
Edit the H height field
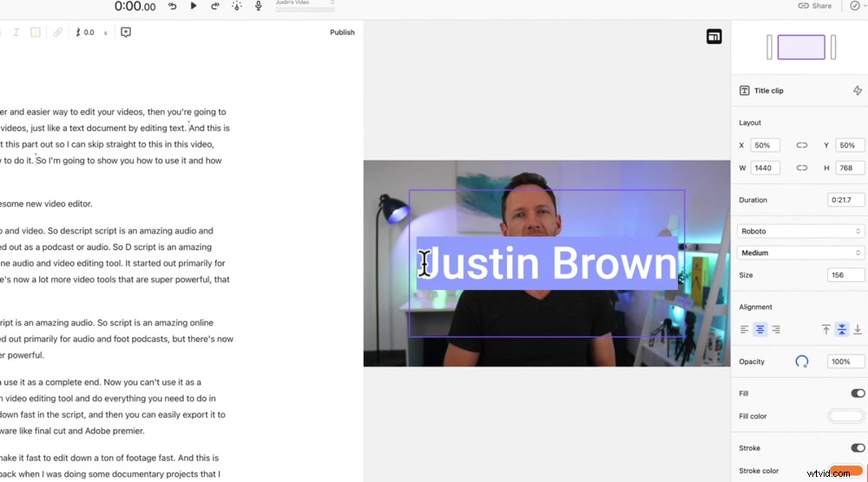tap(850, 168)
